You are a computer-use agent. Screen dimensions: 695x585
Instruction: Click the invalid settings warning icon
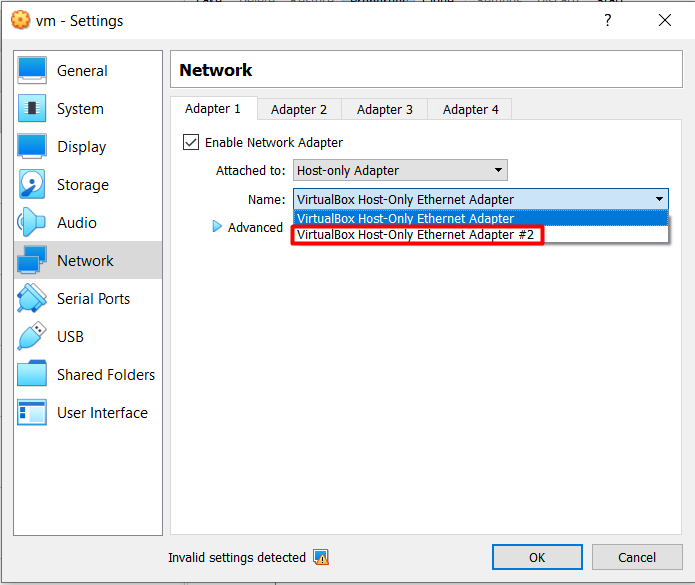321,557
